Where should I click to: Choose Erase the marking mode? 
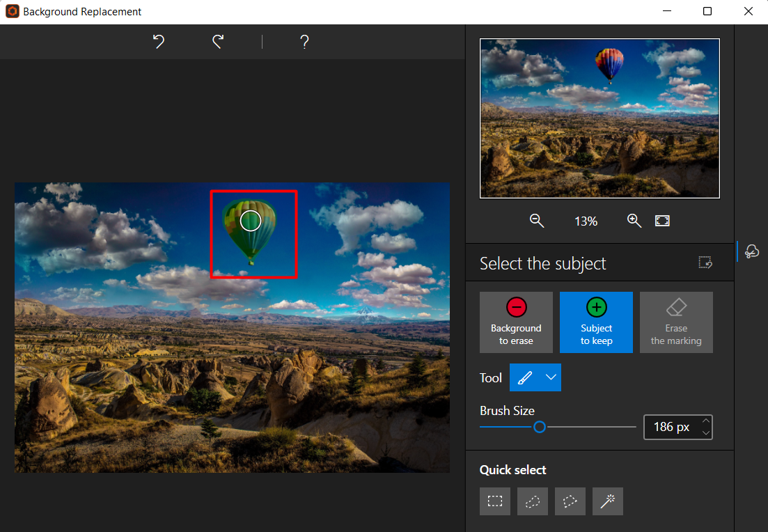point(676,322)
